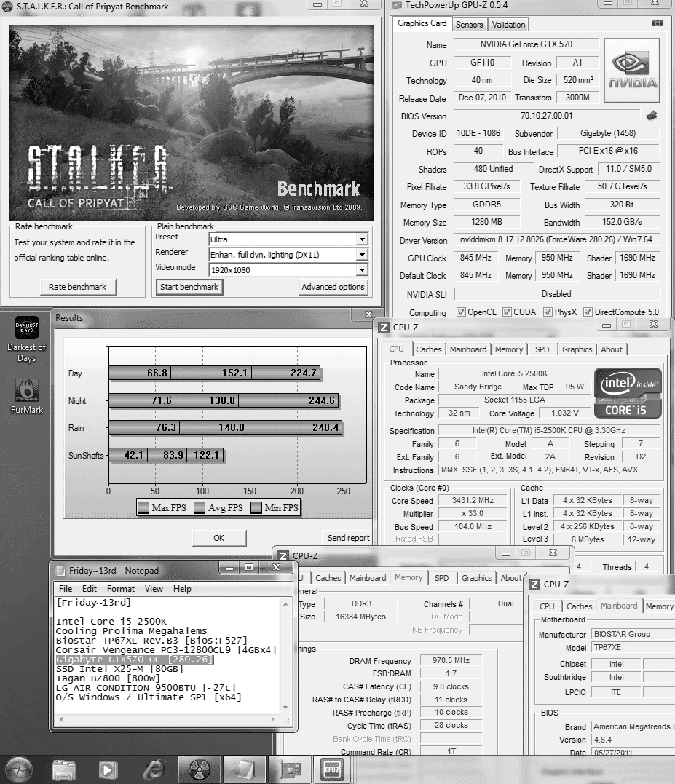Open the Help menu in Notepad
The image size is (675, 784).
click(x=182, y=588)
